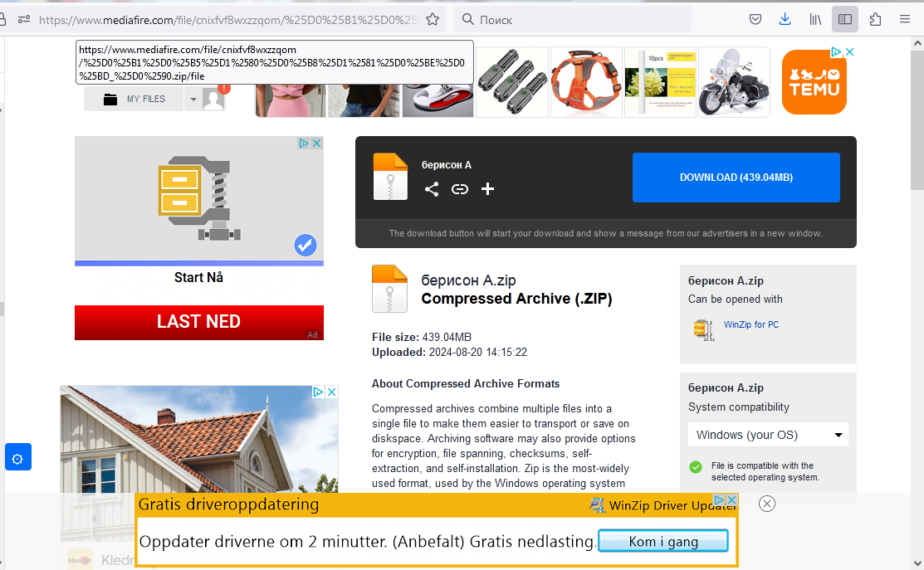Close the house ad with X
Image resolution: width=924 pixels, height=570 pixels.
332,392
